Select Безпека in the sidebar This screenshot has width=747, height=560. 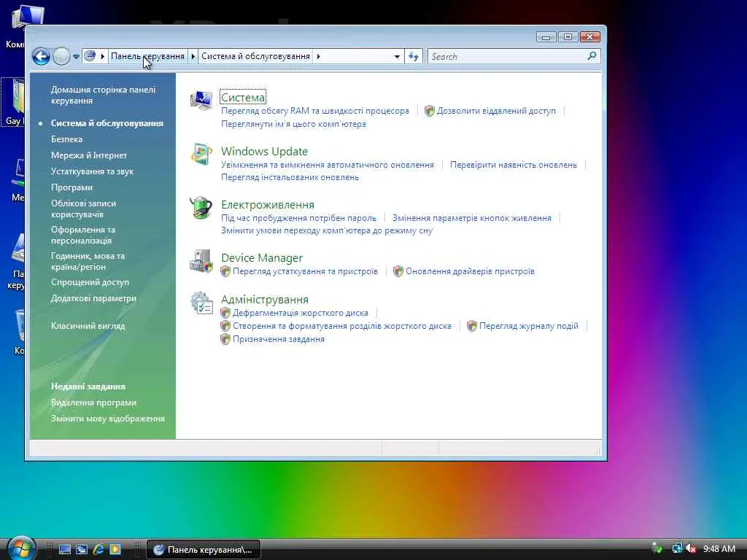tap(66, 139)
